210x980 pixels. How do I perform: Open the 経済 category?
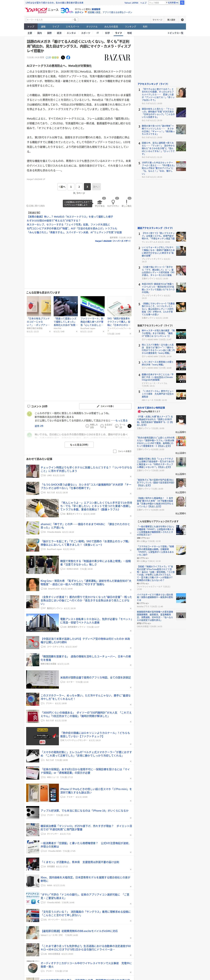(59, 33)
